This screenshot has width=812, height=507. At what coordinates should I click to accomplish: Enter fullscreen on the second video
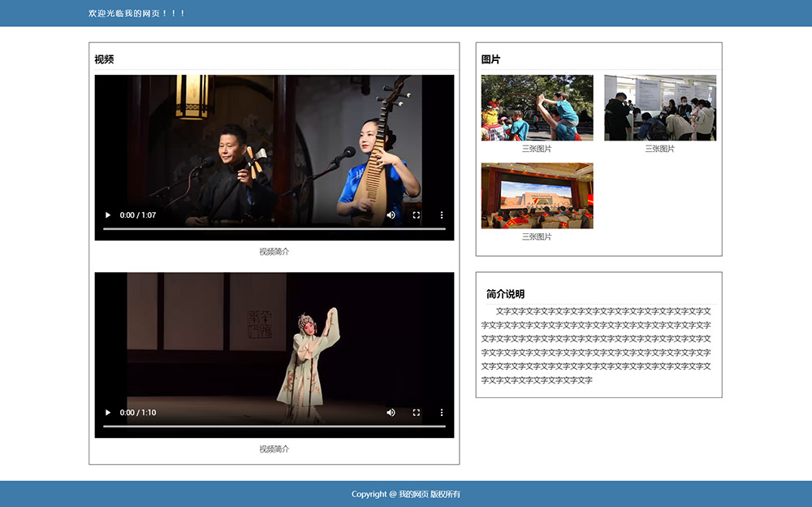417,413
